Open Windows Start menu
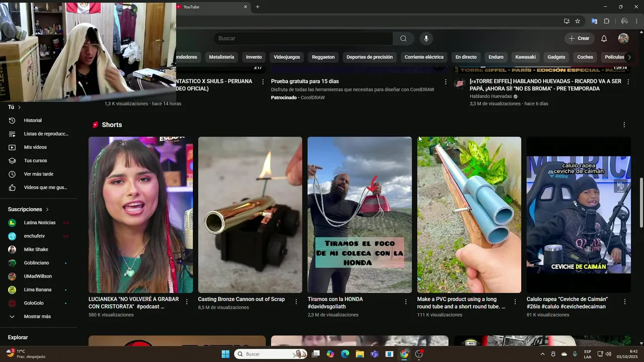The height and width of the screenshot is (362, 644). click(x=225, y=354)
